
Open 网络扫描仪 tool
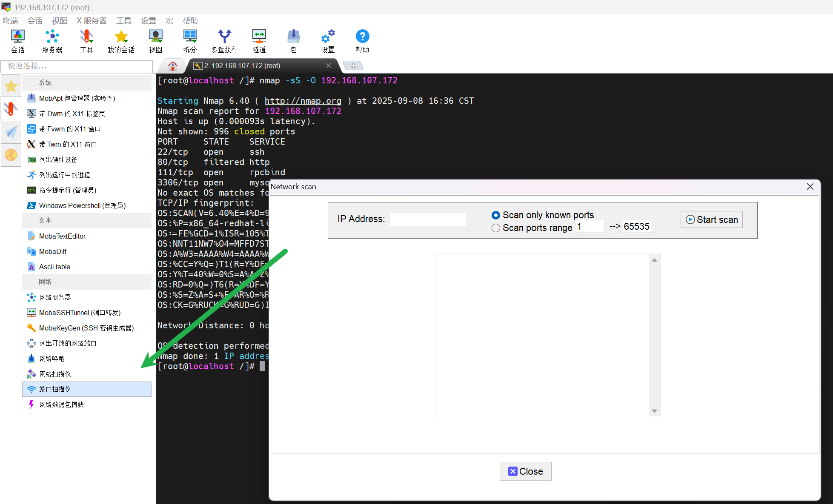[x=87, y=374]
